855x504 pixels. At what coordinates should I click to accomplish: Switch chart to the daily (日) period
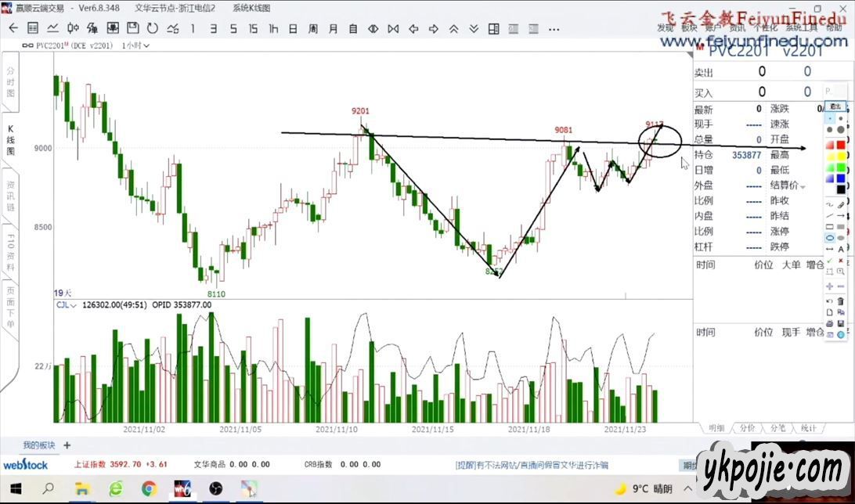click(293, 29)
